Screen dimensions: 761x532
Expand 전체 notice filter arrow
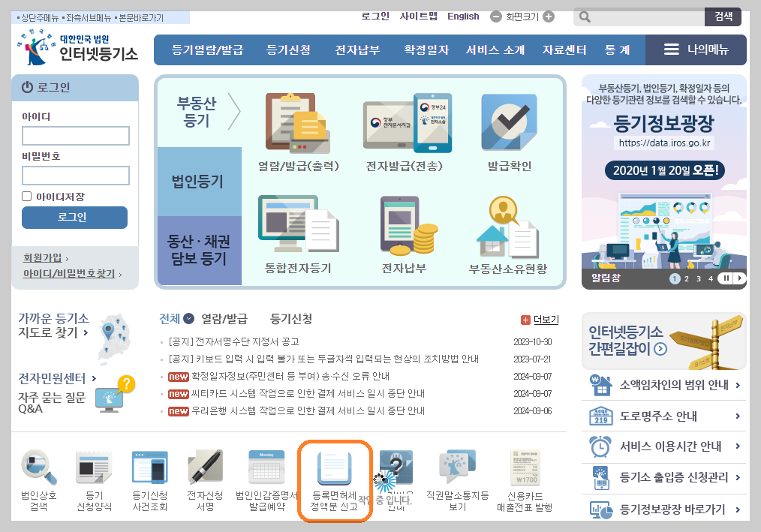click(189, 319)
